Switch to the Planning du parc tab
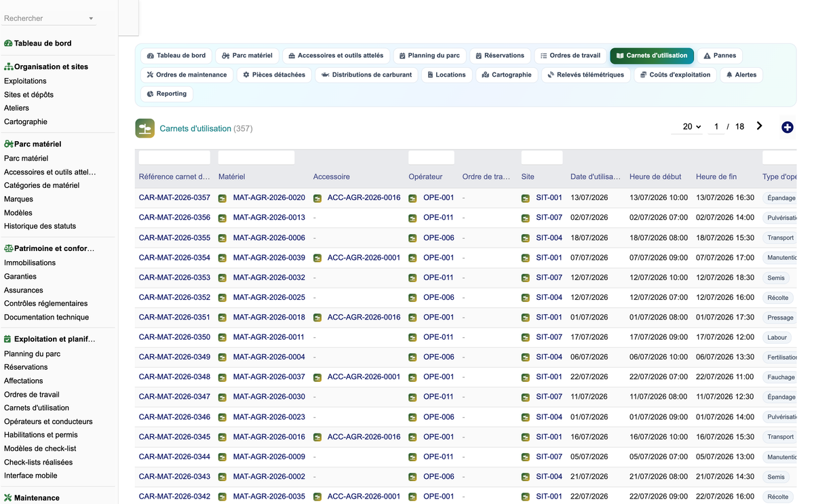The width and height of the screenshot is (814, 504). [429, 56]
